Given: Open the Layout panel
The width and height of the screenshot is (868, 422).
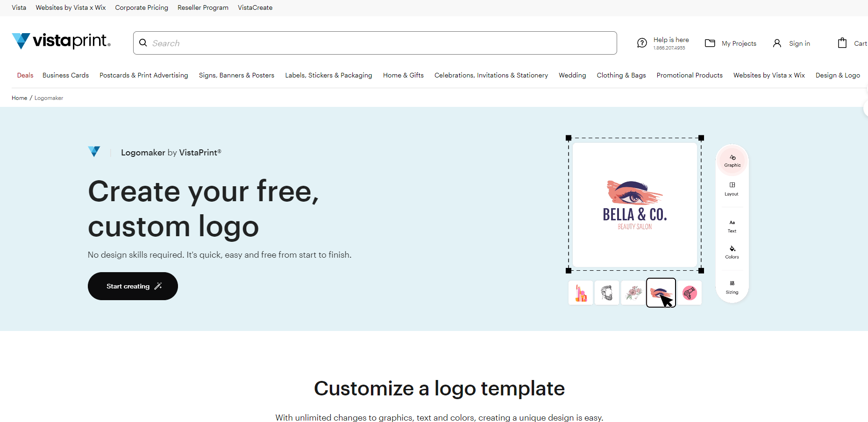Looking at the screenshot, I should 731,189.
